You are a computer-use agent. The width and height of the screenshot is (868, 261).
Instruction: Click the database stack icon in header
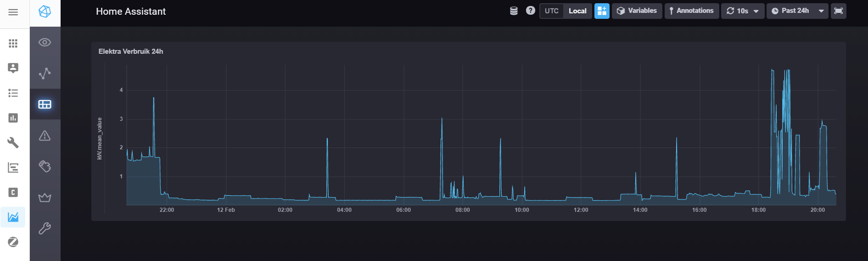click(x=514, y=11)
